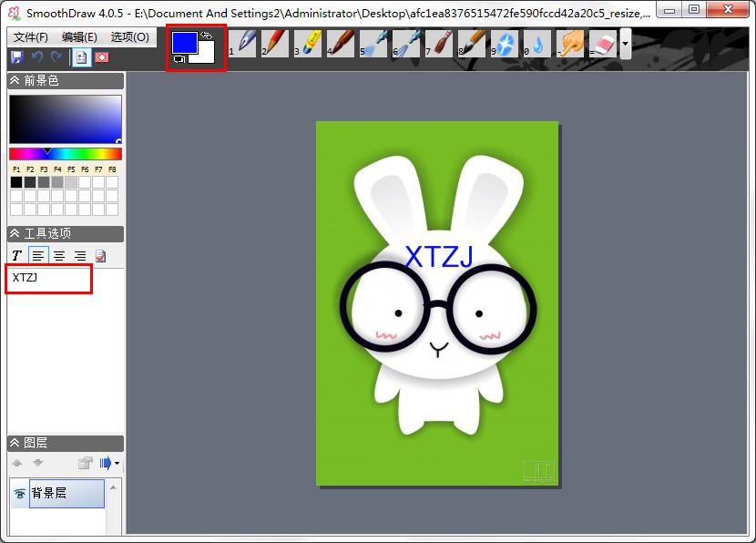Collapse the 图层 panel
The image size is (756, 543).
pos(15,443)
